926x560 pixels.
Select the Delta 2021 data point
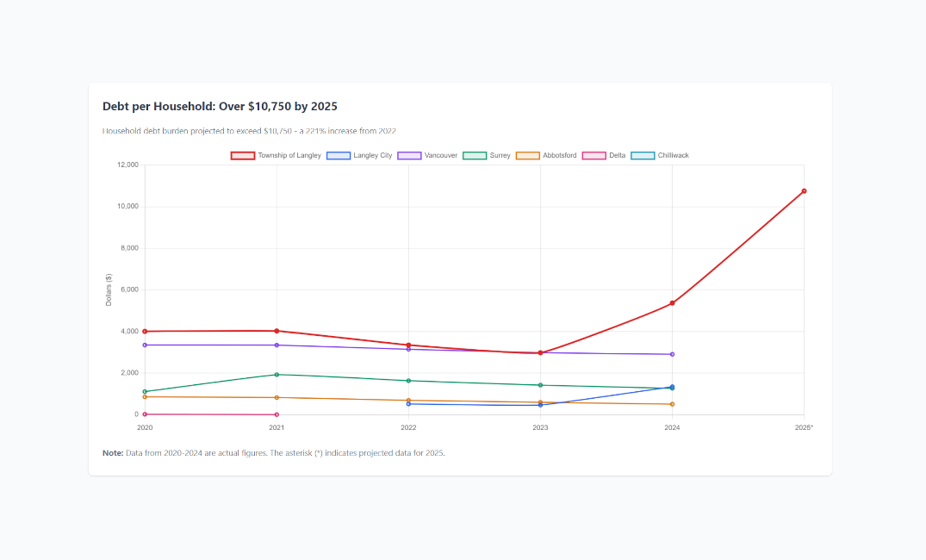(x=277, y=414)
